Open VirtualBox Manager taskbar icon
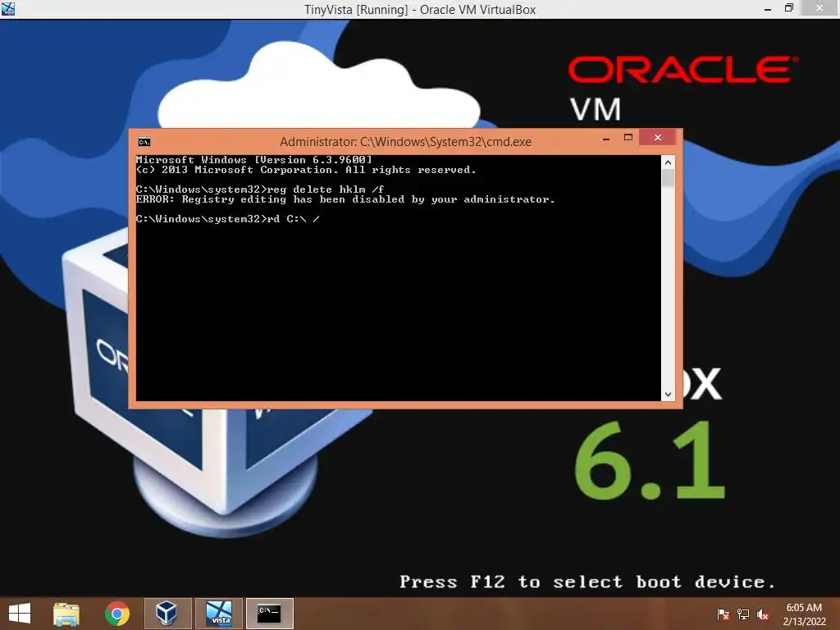 coord(167,614)
